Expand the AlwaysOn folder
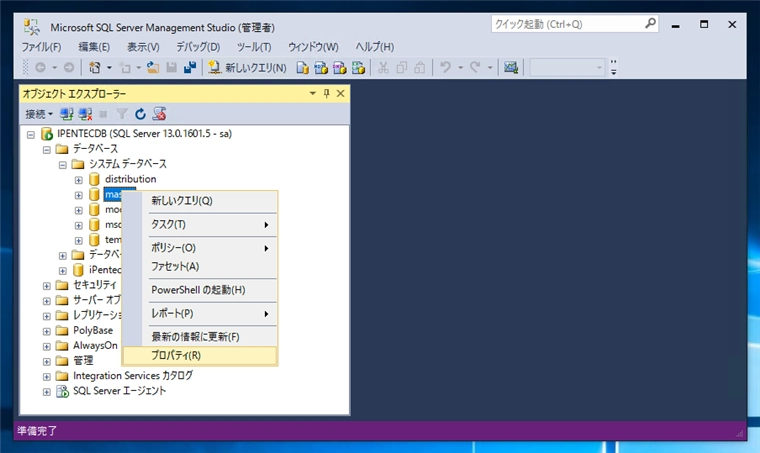 (x=47, y=346)
